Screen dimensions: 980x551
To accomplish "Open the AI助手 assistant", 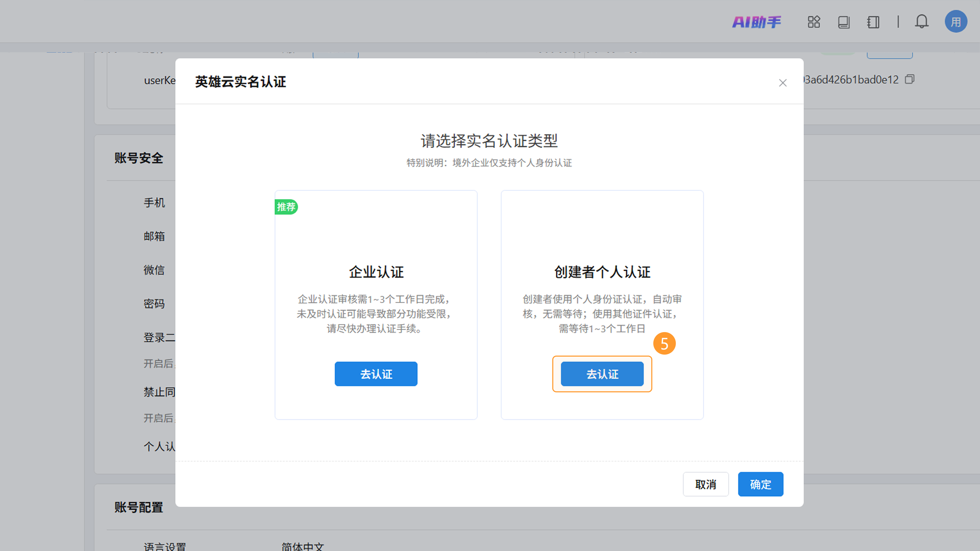I will (x=756, y=22).
